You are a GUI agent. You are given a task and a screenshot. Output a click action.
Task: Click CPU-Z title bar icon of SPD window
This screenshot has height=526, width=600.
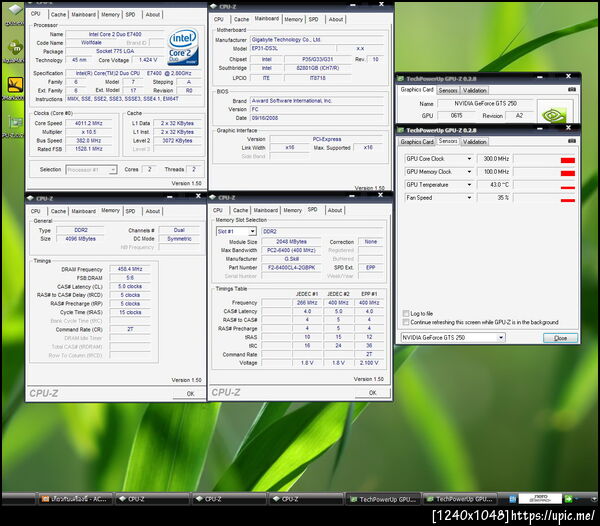(213, 197)
